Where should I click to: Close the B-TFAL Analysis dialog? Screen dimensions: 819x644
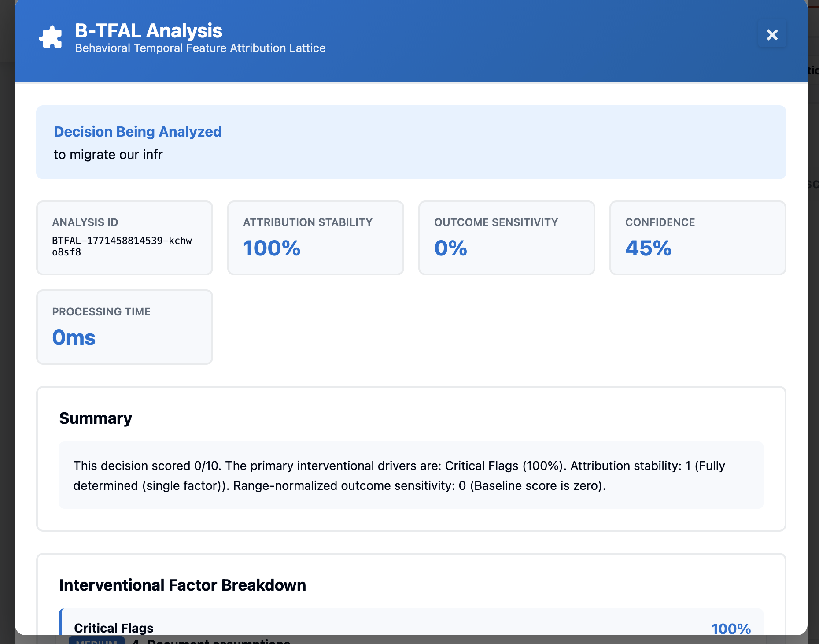pos(772,35)
